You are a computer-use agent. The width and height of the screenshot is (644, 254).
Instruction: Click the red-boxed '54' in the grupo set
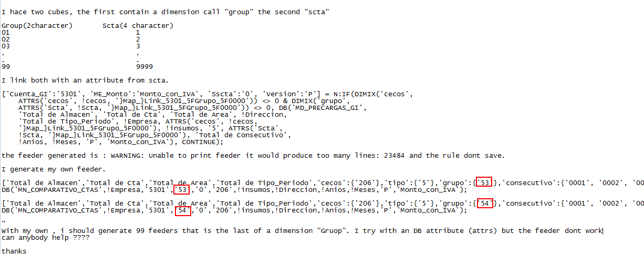click(484, 204)
